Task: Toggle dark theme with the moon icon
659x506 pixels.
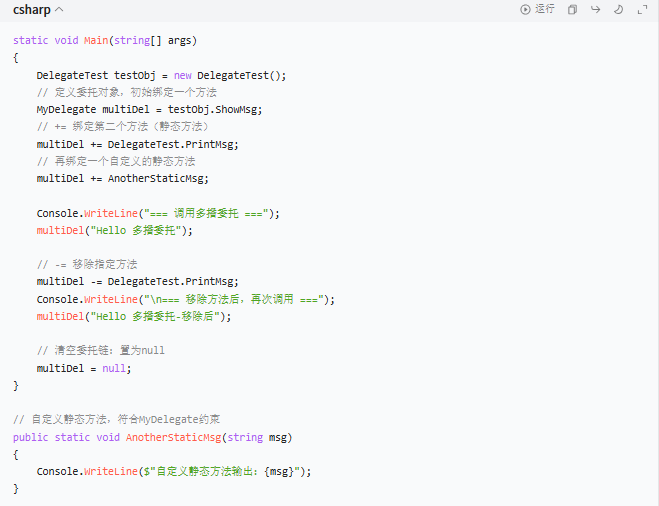Action: [619, 10]
